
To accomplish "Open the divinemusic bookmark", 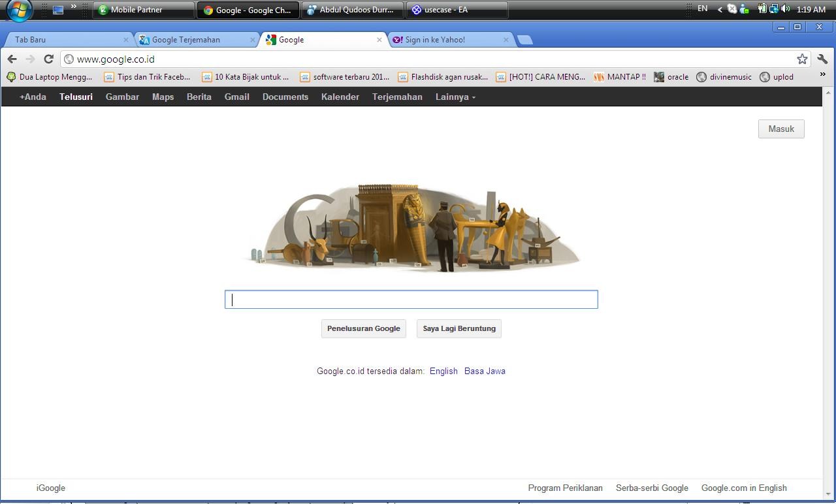I will [724, 77].
